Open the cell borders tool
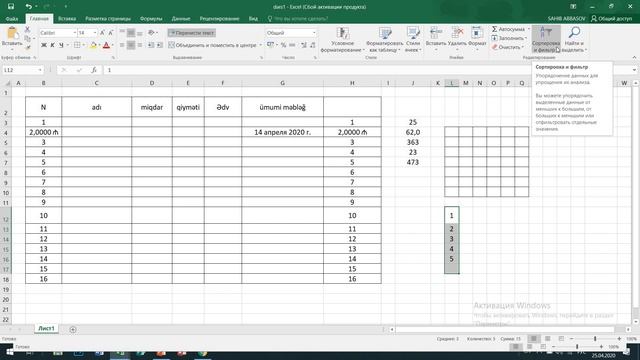The image size is (640, 360). tap(77, 45)
